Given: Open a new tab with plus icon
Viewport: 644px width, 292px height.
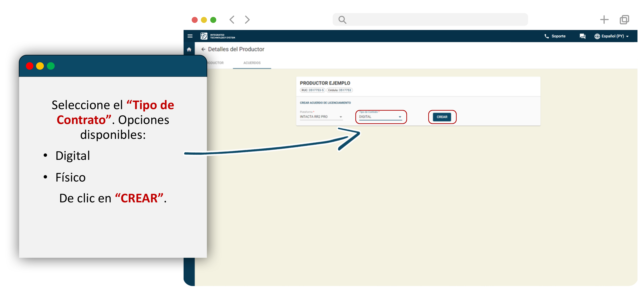Looking at the screenshot, I should pyautogui.click(x=604, y=20).
